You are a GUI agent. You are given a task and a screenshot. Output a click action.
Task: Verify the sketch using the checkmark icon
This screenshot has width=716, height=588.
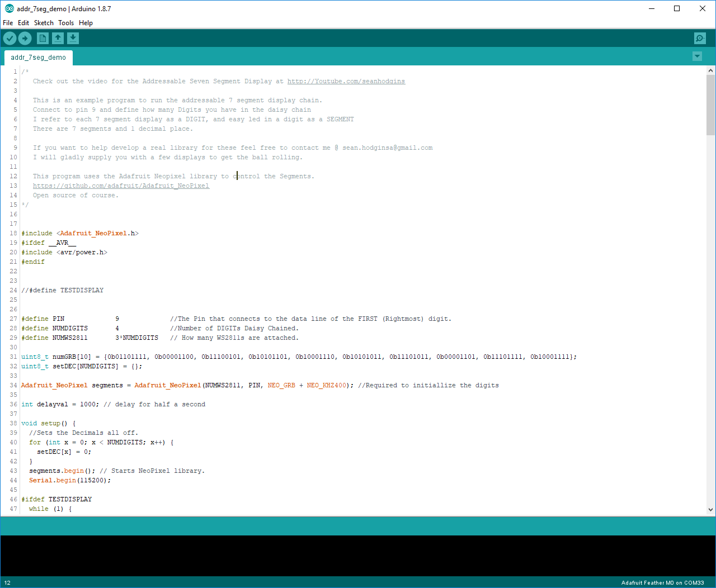10,38
